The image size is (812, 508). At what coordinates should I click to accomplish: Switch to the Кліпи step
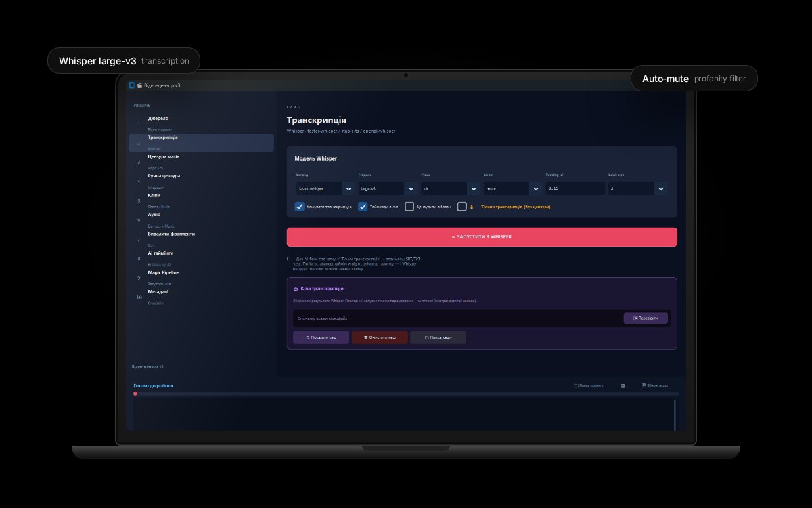tap(201, 200)
